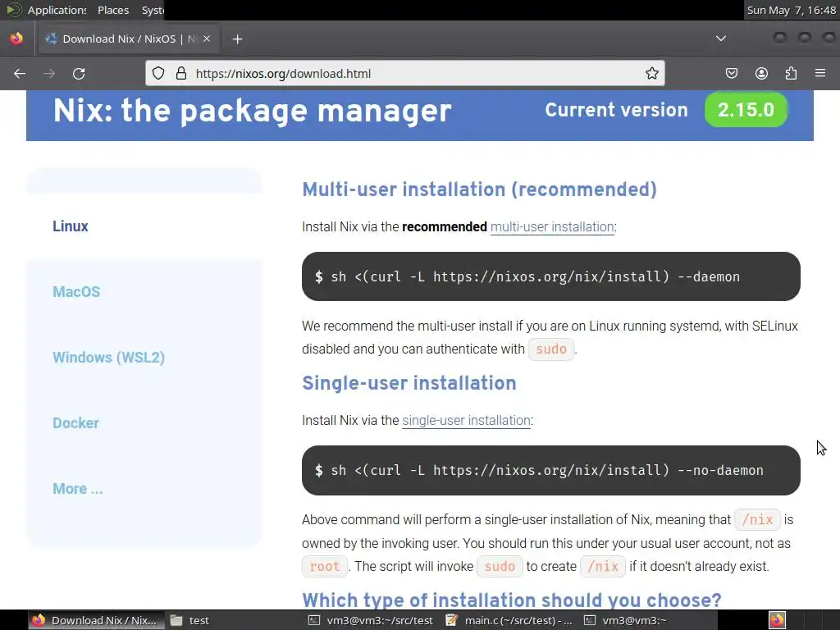
Task: Click the Single-user installation heading
Action: (x=409, y=383)
